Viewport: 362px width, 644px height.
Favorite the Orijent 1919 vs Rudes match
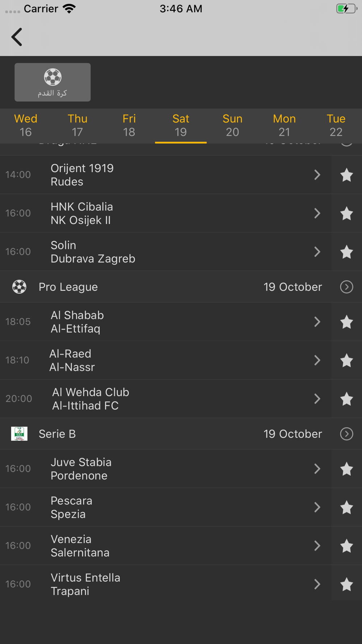click(x=346, y=175)
